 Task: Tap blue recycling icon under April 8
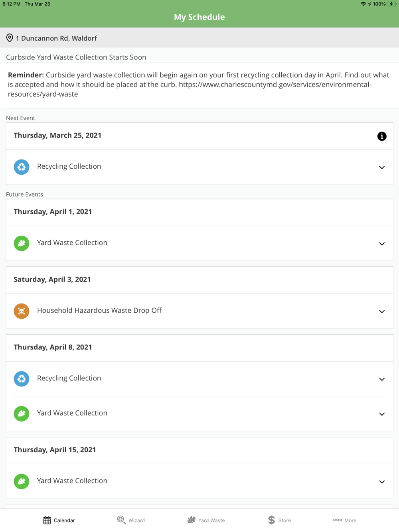click(22, 379)
